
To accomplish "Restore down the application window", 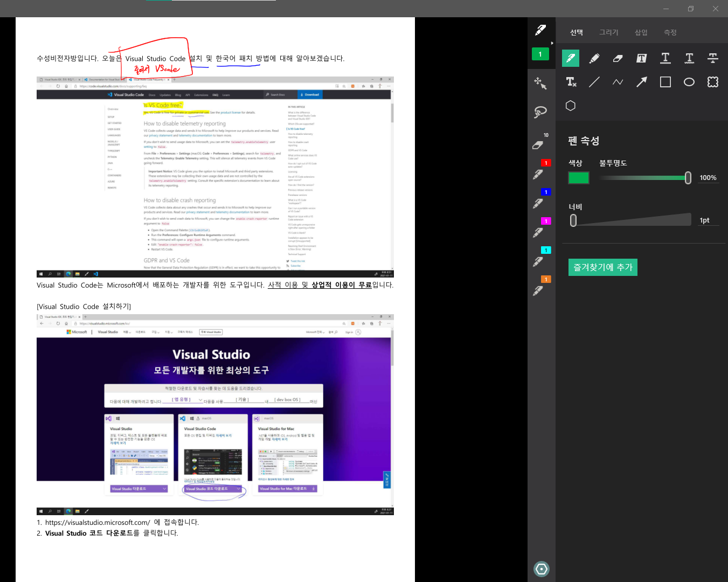I will [691, 9].
